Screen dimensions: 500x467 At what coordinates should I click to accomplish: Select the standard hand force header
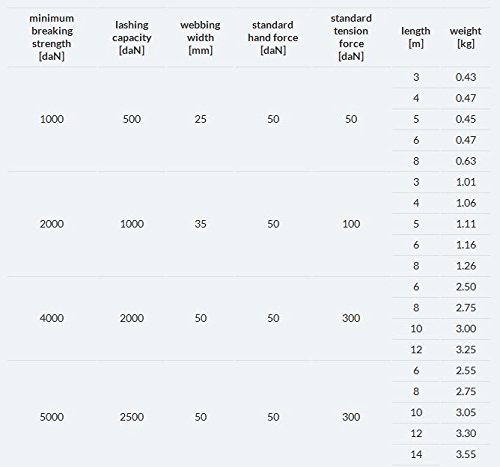point(273,37)
